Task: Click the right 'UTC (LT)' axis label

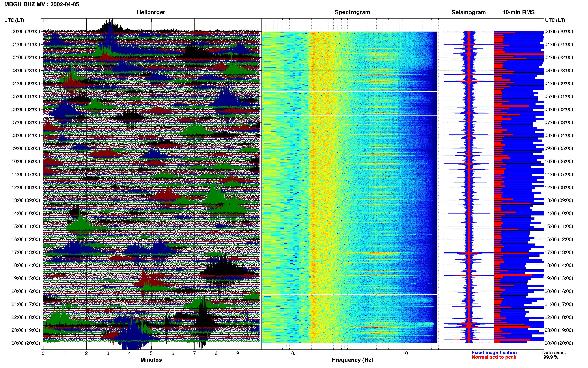Action: (x=555, y=20)
